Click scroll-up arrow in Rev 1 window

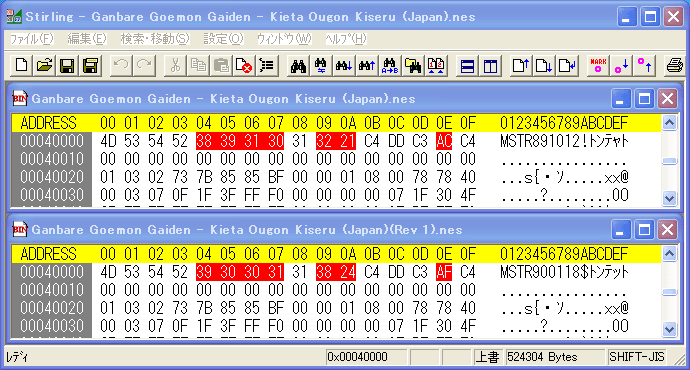point(669,254)
